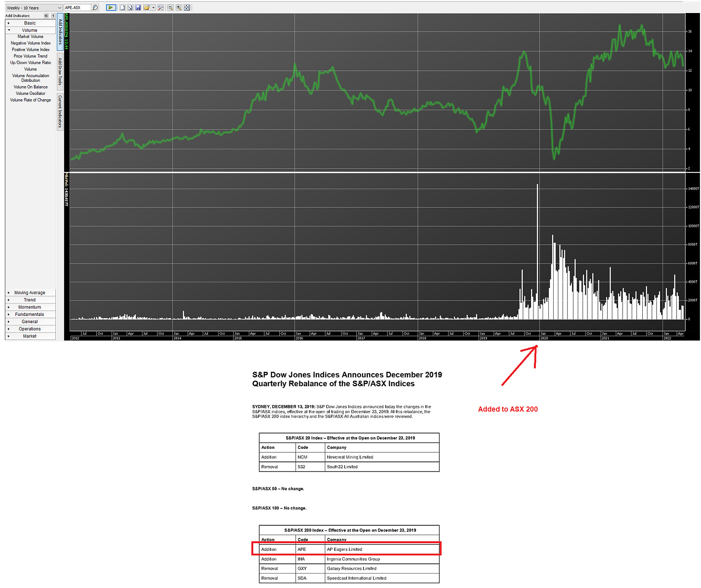
Task: Add the plain Volume indicator
Action: coord(30,69)
